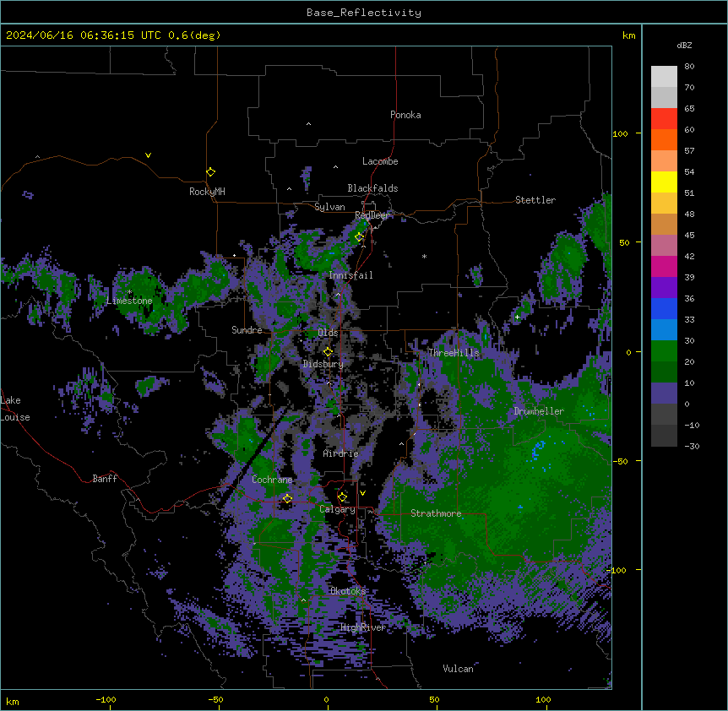
Task: Click the white plus marker northwest of Drumheller
Action: coord(517,317)
